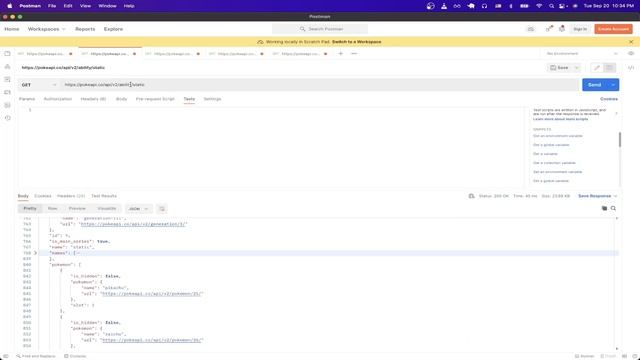Open the Save button dropdown arrow

576,68
